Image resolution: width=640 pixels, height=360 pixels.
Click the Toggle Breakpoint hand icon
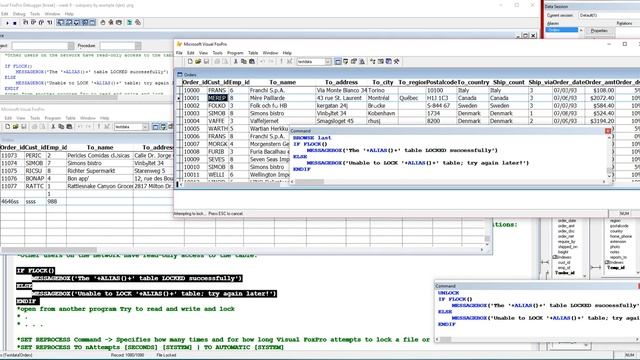tap(103, 23)
